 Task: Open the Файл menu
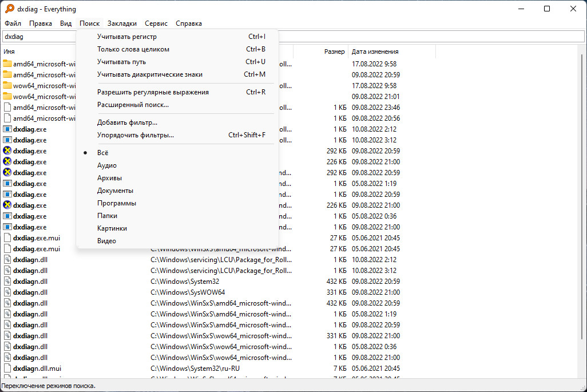[x=13, y=23]
